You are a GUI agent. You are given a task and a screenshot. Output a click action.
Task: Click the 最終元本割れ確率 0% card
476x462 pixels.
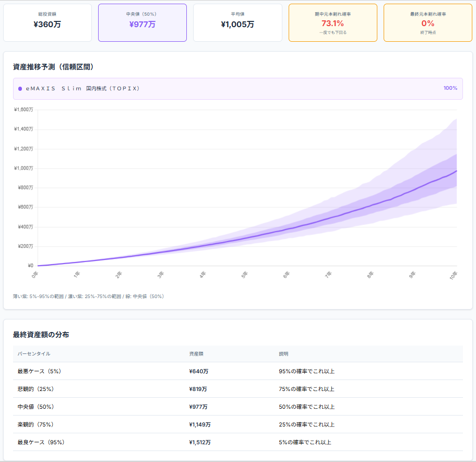click(x=427, y=23)
